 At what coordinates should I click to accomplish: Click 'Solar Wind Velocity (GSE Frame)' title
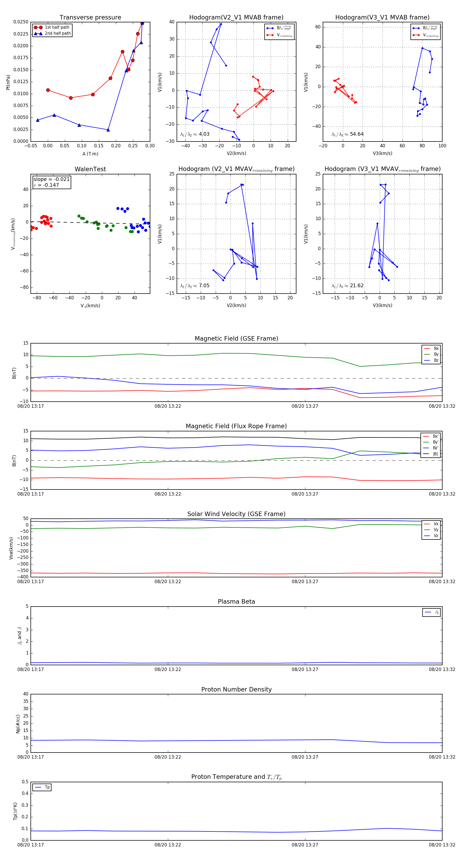pyautogui.click(x=236, y=514)
